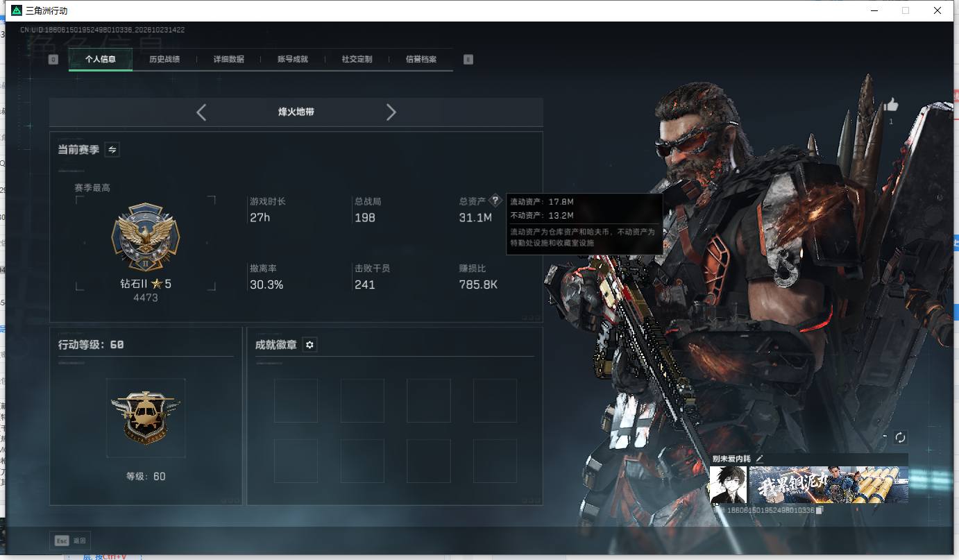Screen dimensions: 959x560
Task: Click the player profile banner image
Action: 829,484
